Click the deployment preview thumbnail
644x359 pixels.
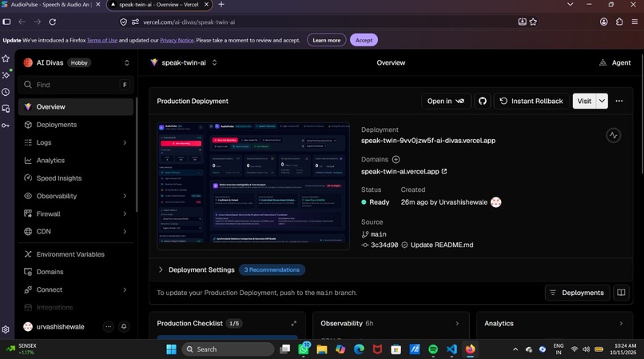pyautogui.click(x=253, y=186)
